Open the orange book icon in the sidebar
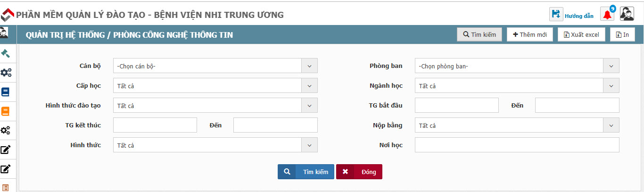The width and height of the screenshot is (644, 192). click(x=6, y=111)
